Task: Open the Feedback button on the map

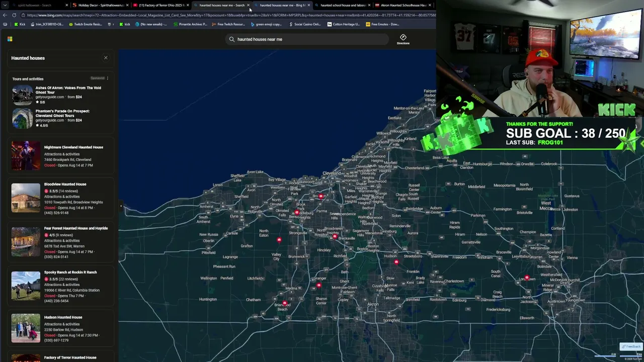Action: (x=631, y=346)
